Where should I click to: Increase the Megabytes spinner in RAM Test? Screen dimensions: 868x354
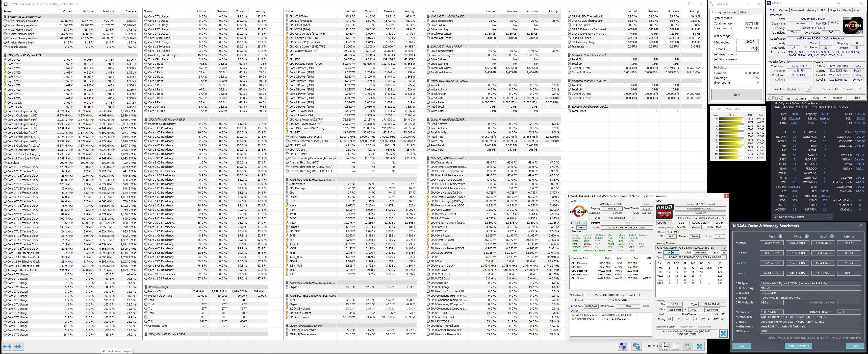[756, 41]
